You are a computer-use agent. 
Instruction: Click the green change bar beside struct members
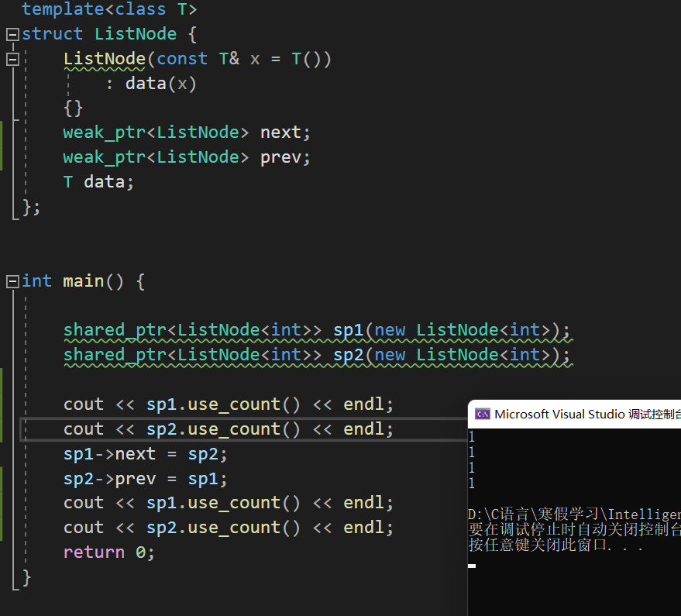click(2, 146)
